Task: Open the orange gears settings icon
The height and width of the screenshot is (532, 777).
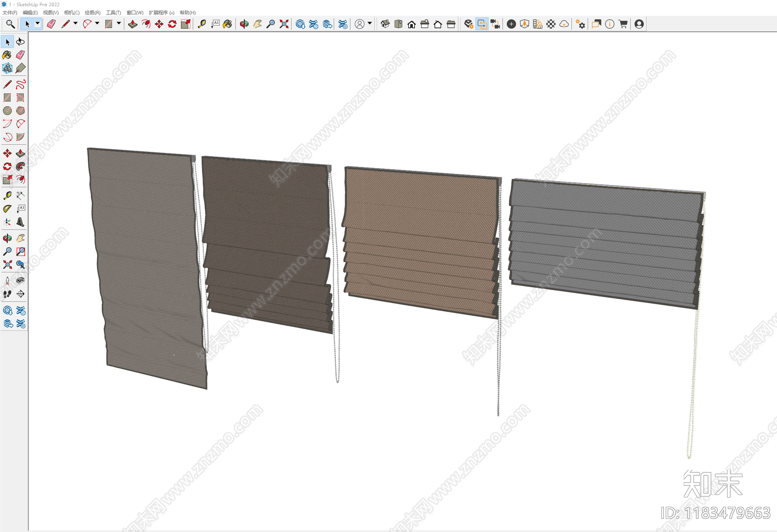Action: (x=580, y=24)
